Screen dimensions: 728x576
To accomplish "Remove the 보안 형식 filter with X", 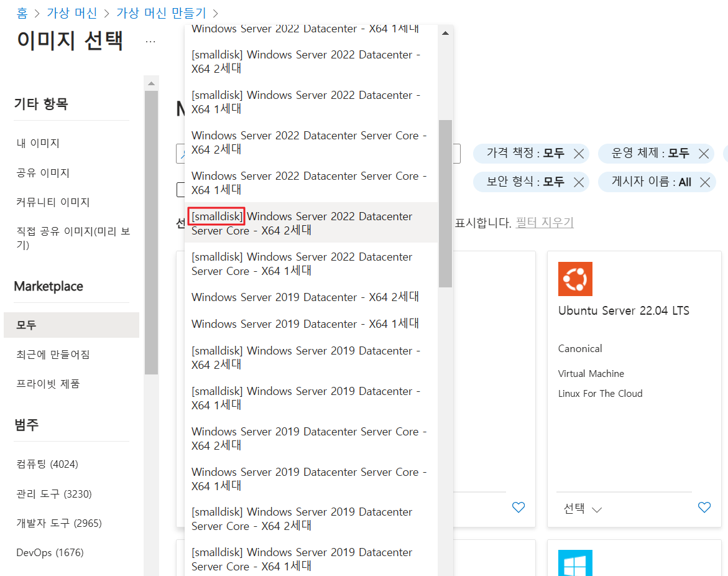I will point(579,182).
